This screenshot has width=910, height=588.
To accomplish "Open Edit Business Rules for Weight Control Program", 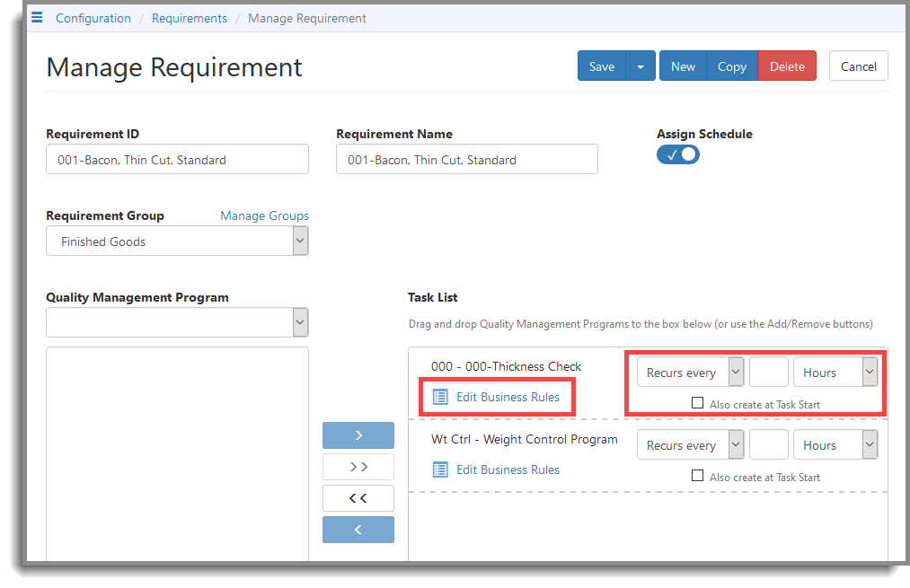I will [x=508, y=470].
